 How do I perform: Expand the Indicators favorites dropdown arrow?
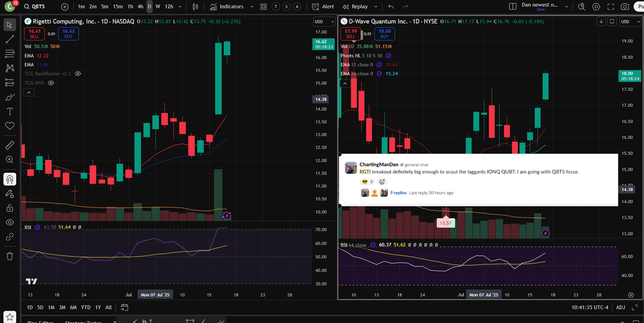251,7
